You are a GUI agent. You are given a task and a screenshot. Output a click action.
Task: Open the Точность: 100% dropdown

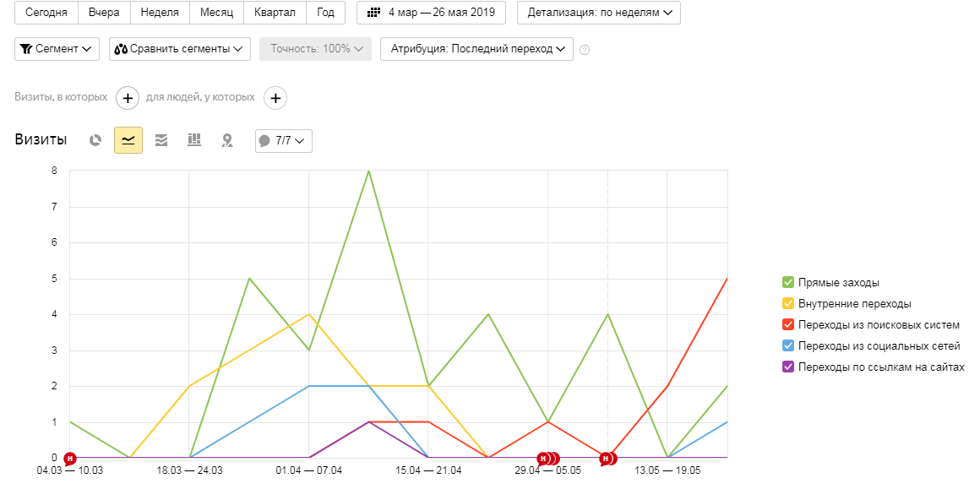click(x=316, y=49)
